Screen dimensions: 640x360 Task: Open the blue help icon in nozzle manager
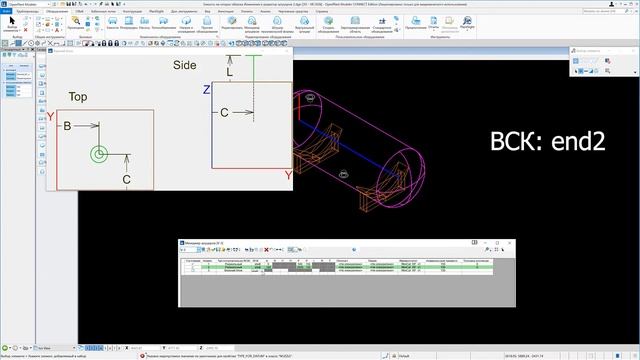point(354,249)
